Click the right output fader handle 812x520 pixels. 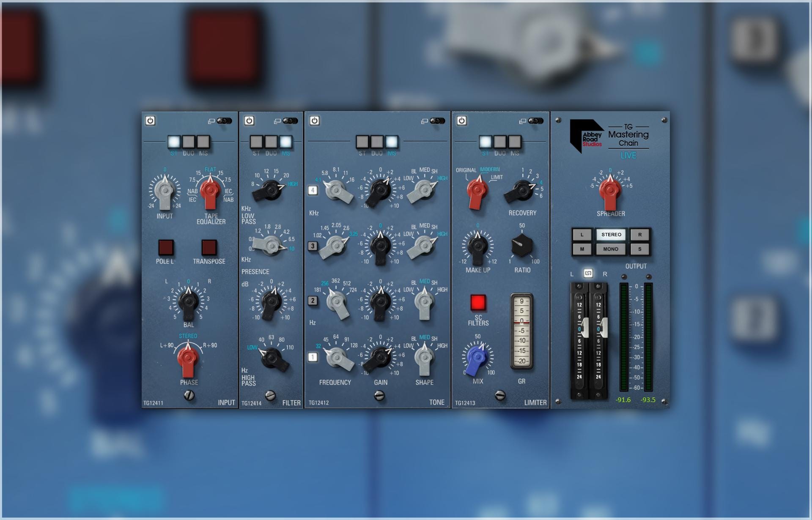click(604, 328)
